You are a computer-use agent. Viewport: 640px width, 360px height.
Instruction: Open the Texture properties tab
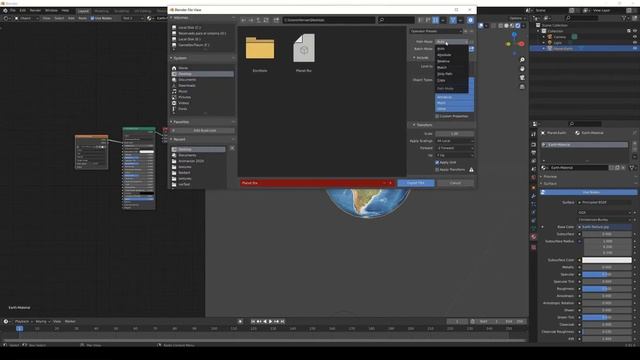(x=533, y=247)
